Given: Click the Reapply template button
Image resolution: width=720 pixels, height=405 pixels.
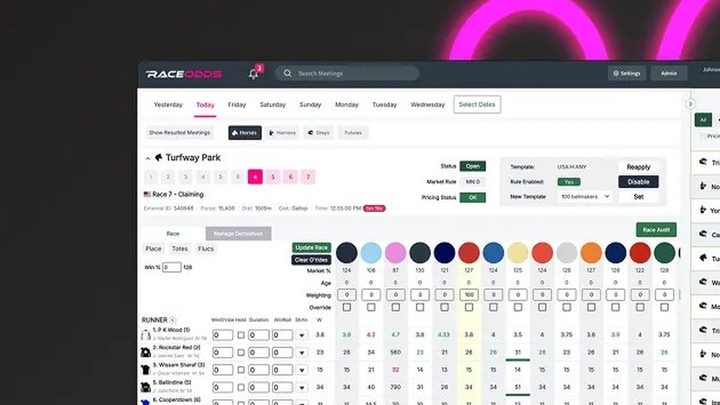Looking at the screenshot, I should (x=638, y=167).
